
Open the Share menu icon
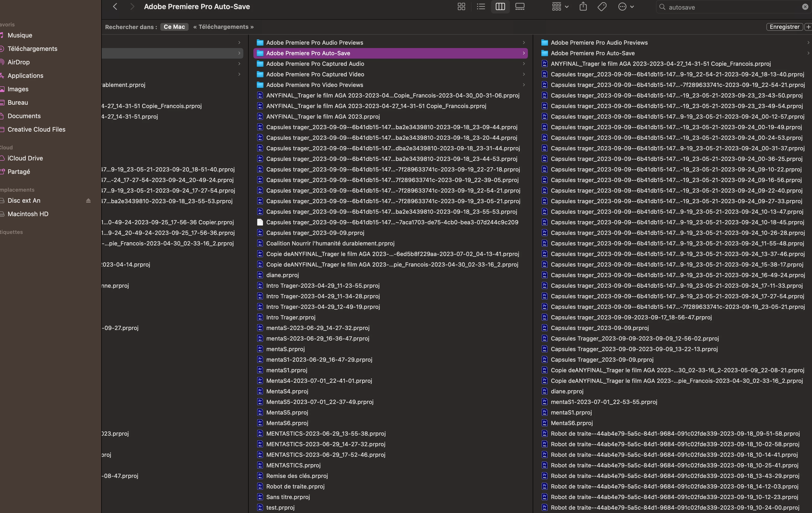point(583,7)
